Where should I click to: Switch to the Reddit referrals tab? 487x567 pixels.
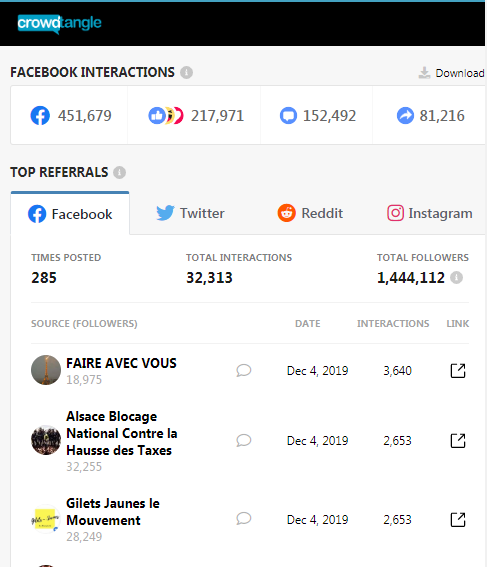pyautogui.click(x=310, y=213)
